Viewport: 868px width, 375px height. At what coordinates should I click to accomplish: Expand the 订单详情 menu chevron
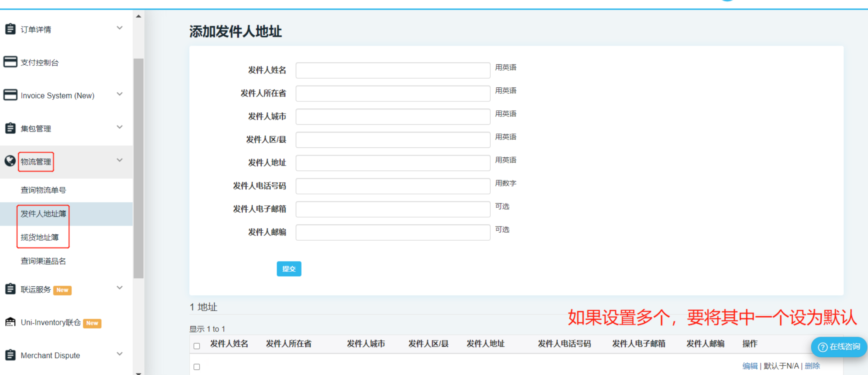coord(119,28)
